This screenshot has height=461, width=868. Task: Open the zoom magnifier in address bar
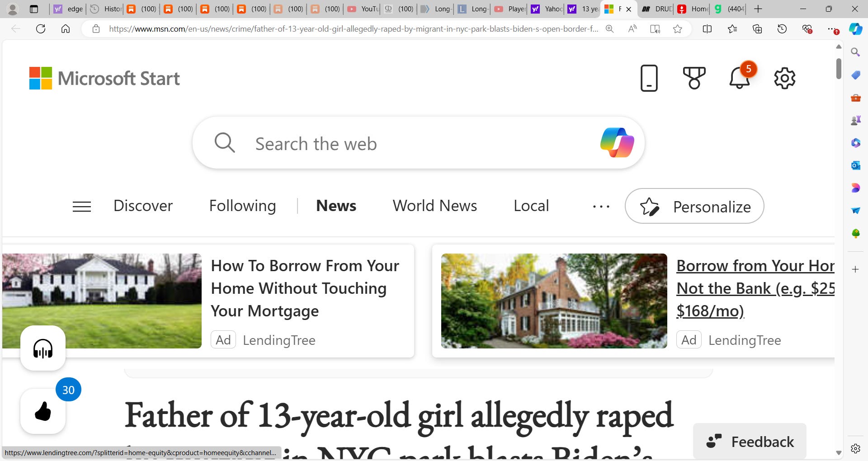click(x=610, y=29)
